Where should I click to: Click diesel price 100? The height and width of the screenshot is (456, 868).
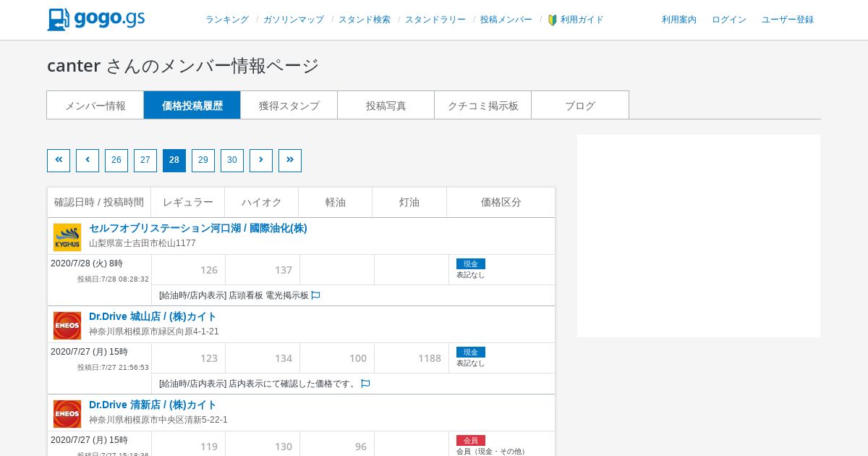pyautogui.click(x=358, y=358)
